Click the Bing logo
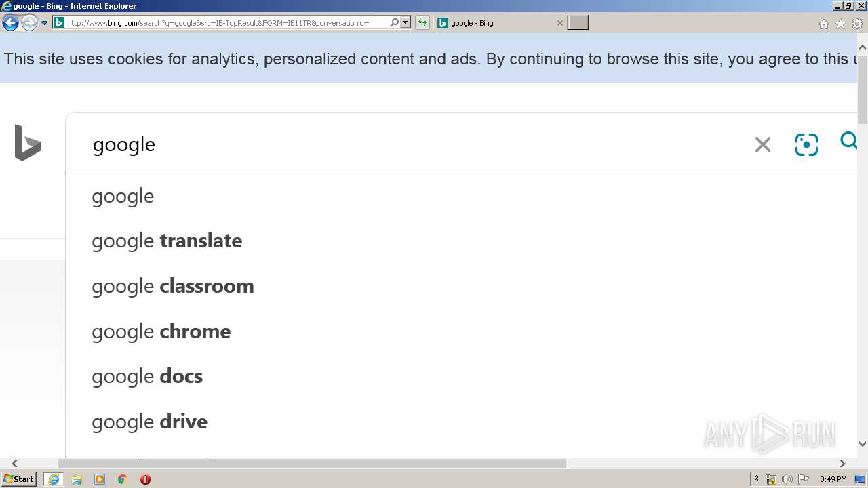Image resolution: width=868 pixels, height=488 pixels. pos(28,142)
